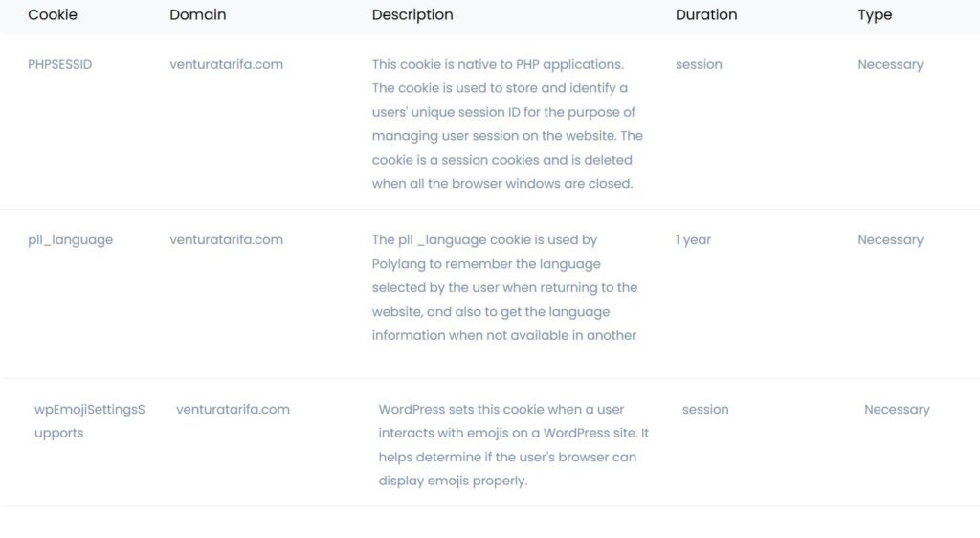Click Necessary type in PHPSESSID row
This screenshot has width=980, height=538.
(891, 65)
